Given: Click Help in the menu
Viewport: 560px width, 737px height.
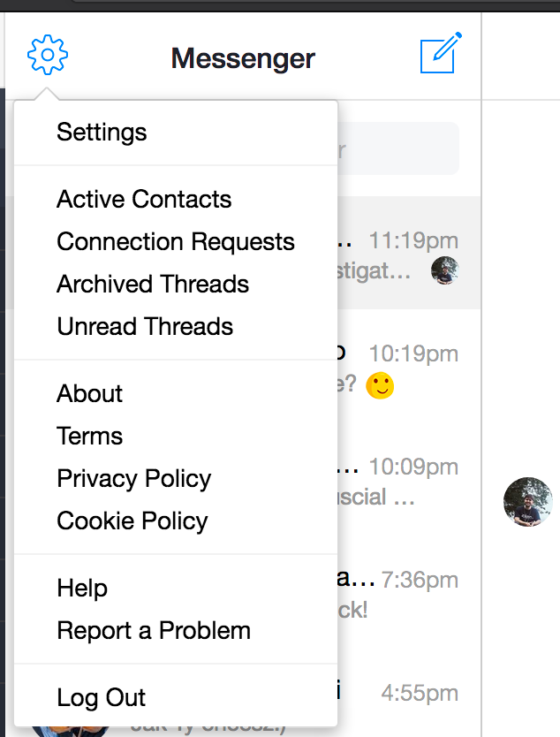Looking at the screenshot, I should point(81,589).
